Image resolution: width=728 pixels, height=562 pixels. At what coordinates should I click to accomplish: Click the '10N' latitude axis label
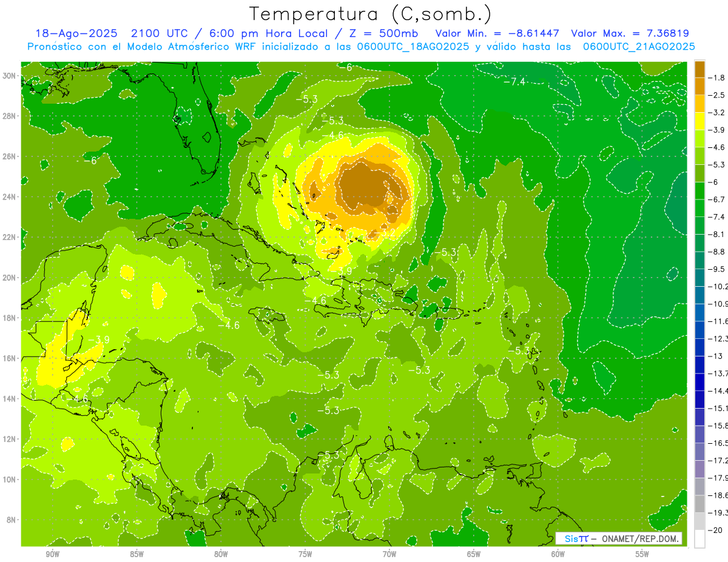click(x=9, y=480)
